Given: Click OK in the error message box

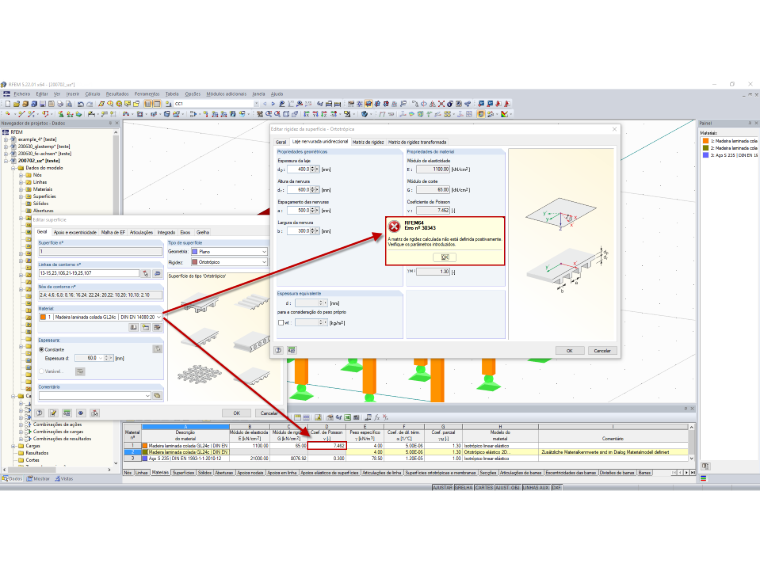Looking at the screenshot, I should pos(444,257).
